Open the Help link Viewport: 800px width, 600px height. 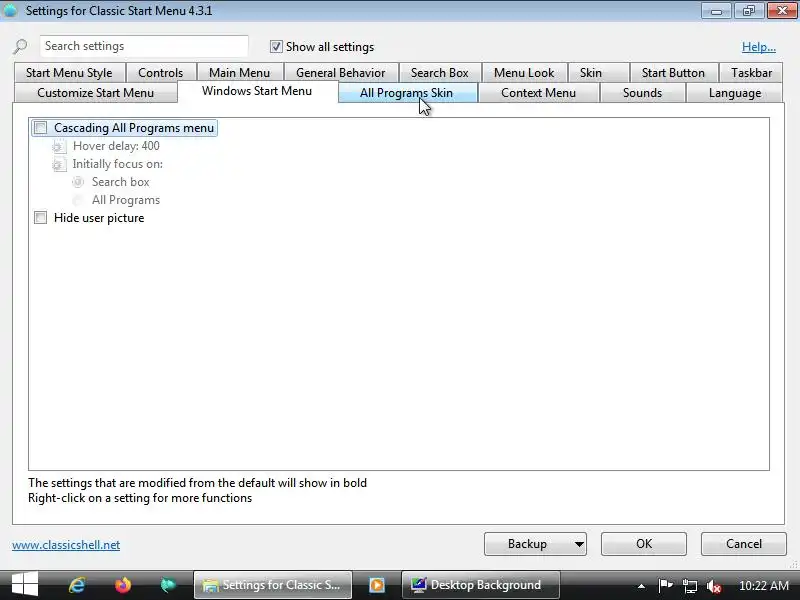pyautogui.click(x=759, y=47)
